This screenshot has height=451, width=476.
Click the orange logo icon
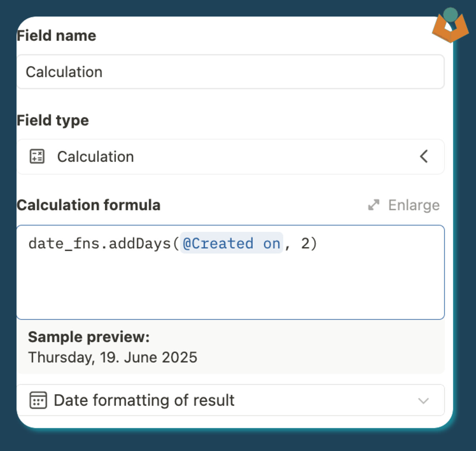pyautogui.click(x=451, y=28)
